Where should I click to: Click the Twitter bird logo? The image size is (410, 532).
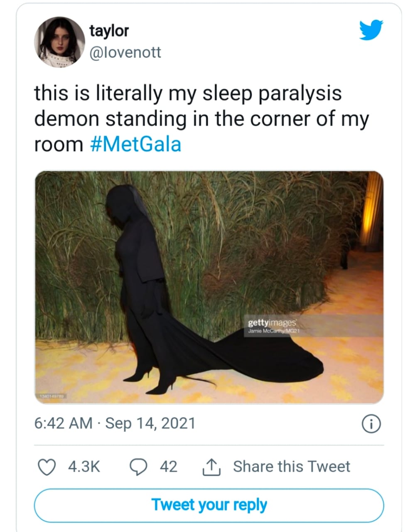pos(371,30)
